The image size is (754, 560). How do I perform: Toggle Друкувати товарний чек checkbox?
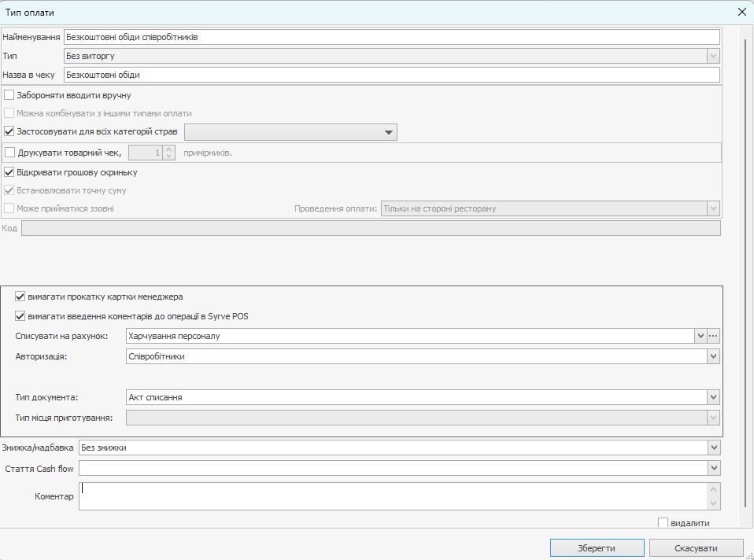click(x=9, y=153)
